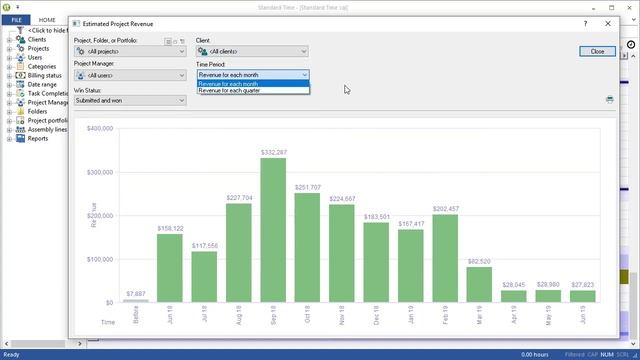Click the Sep 18 bar in chart
This screenshot has height=360, width=640.
click(273, 230)
